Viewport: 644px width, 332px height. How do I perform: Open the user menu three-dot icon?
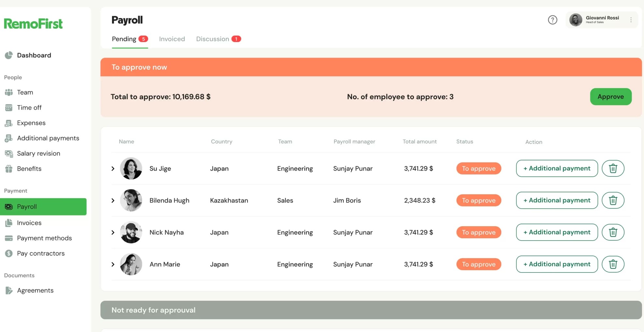click(631, 20)
